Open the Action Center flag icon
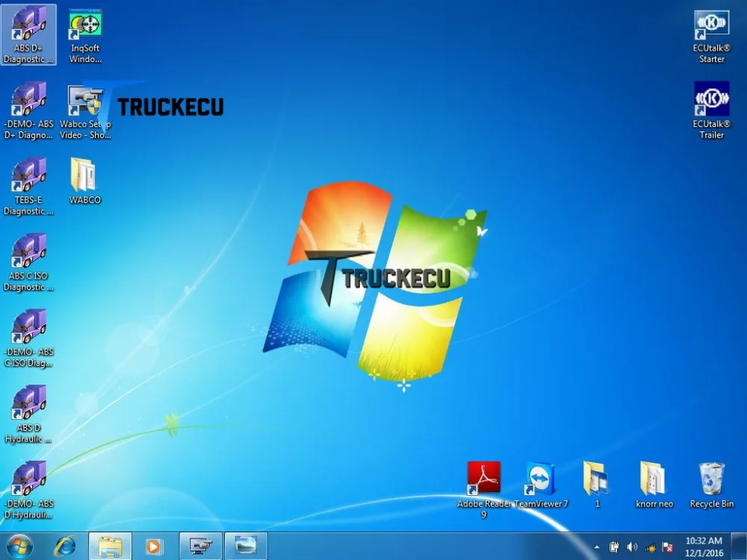Image resolution: width=747 pixels, height=560 pixels. 668,547
